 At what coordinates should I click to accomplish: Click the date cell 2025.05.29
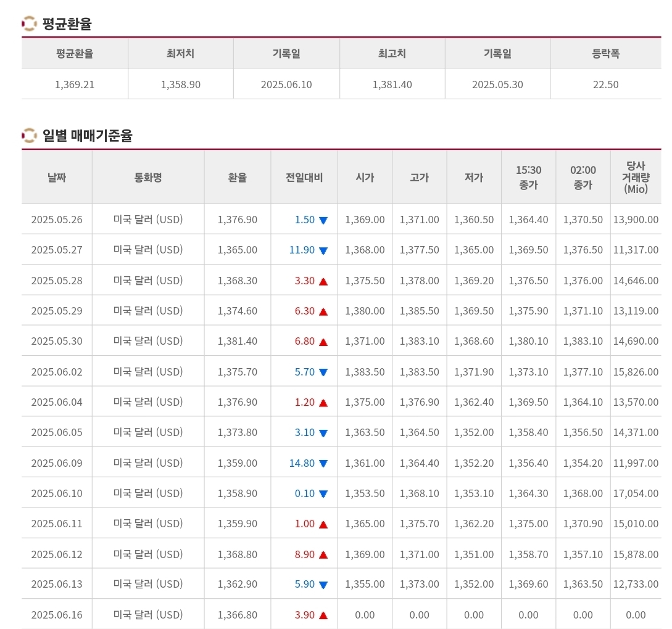pos(57,311)
